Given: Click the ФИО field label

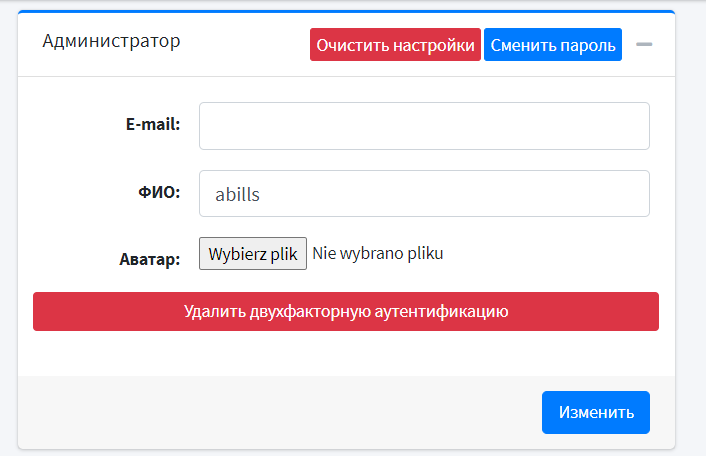Looking at the screenshot, I should coord(158,193).
